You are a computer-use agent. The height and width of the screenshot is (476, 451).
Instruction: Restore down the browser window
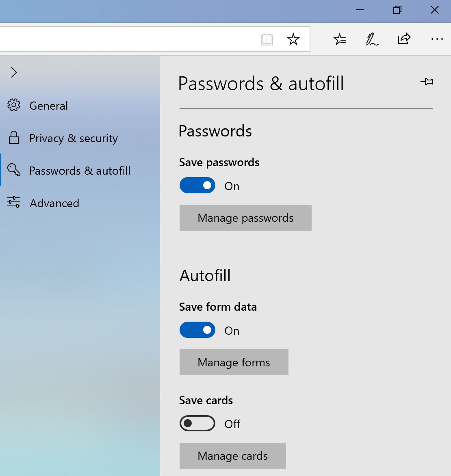click(x=397, y=10)
